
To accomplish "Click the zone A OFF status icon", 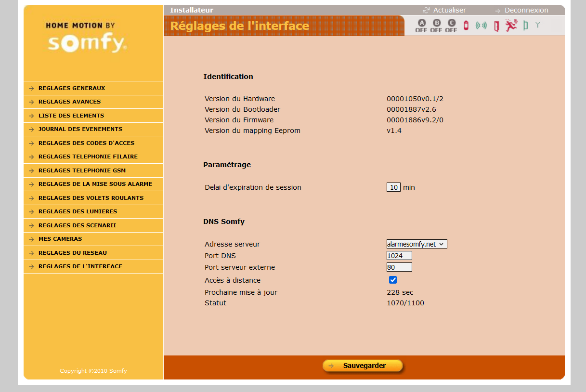I will [421, 26].
